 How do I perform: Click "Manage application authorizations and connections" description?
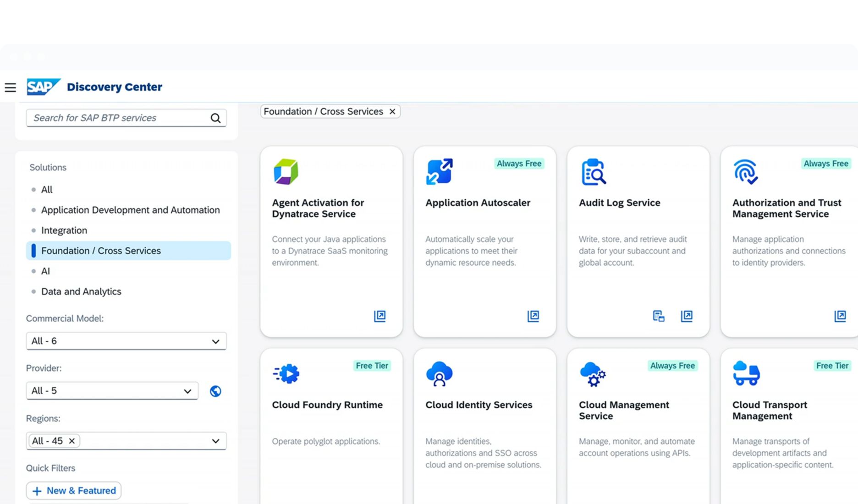789,251
